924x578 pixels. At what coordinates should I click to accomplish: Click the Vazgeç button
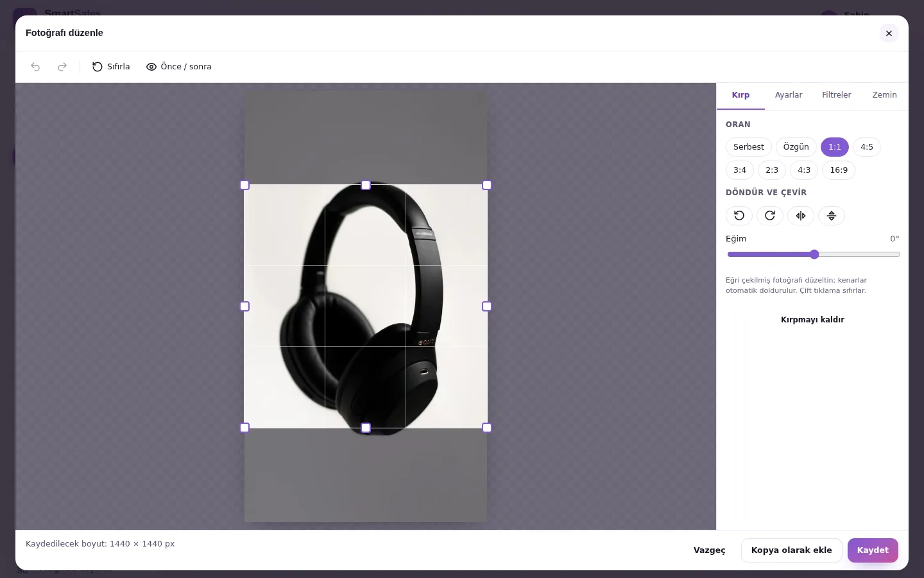click(710, 550)
